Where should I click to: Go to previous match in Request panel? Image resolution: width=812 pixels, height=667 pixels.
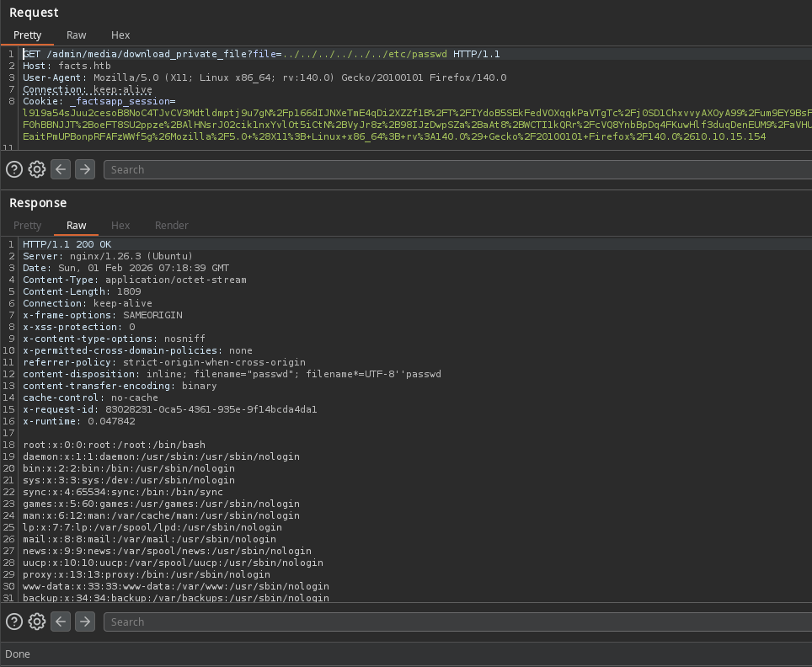[x=61, y=169]
